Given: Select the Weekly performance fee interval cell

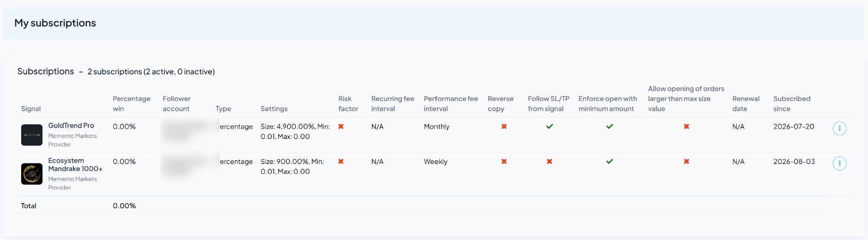Looking at the screenshot, I should (436, 162).
